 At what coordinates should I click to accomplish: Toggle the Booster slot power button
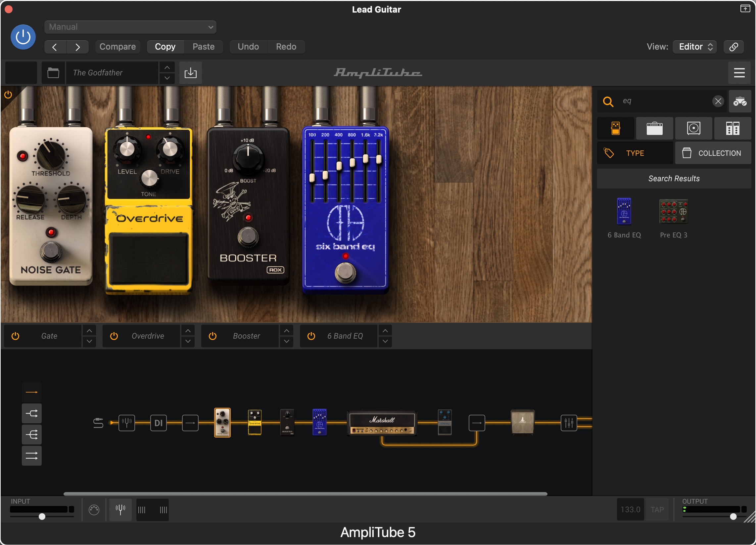[x=213, y=336]
